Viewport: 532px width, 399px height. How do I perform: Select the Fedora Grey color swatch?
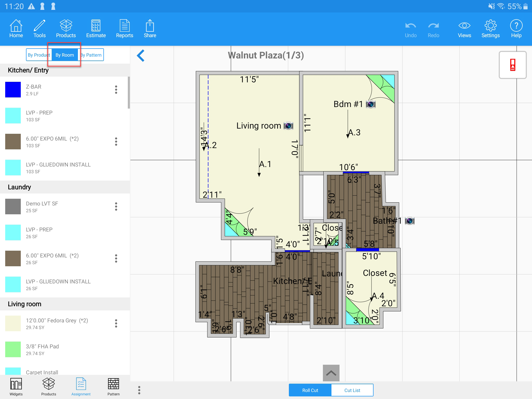(x=13, y=323)
